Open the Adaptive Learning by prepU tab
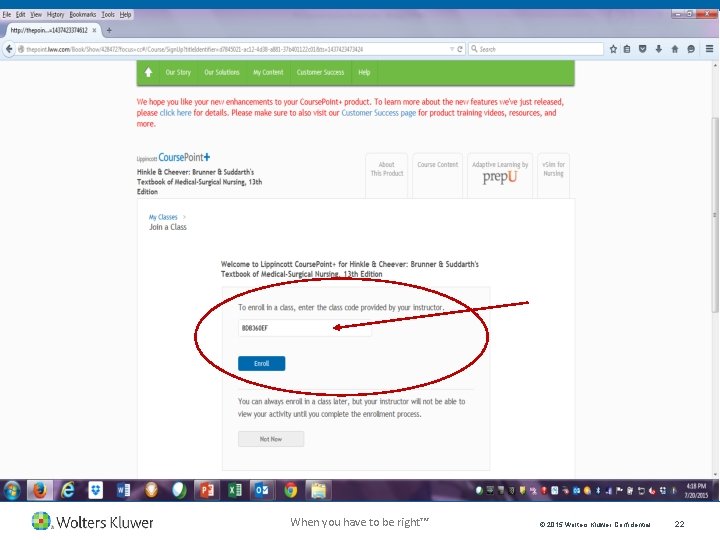The height and width of the screenshot is (540, 720). (500, 175)
